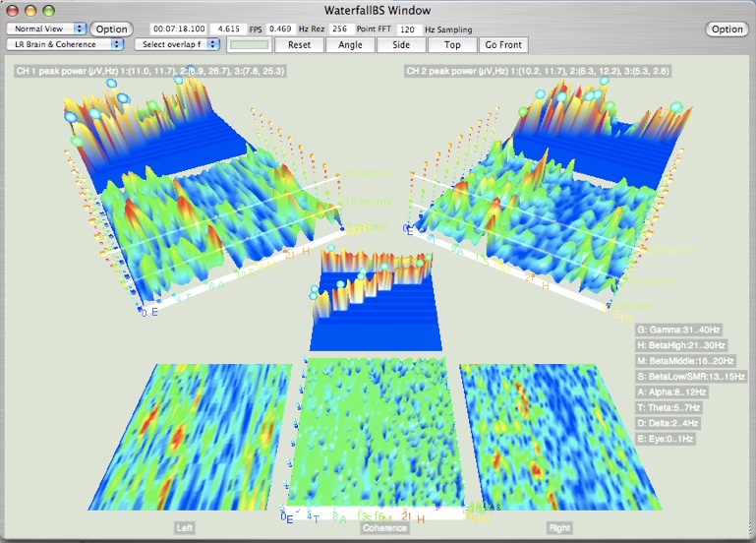Expand the LR Brain & Coherence menu
Viewport: 756px width, 543px height.
click(x=65, y=44)
